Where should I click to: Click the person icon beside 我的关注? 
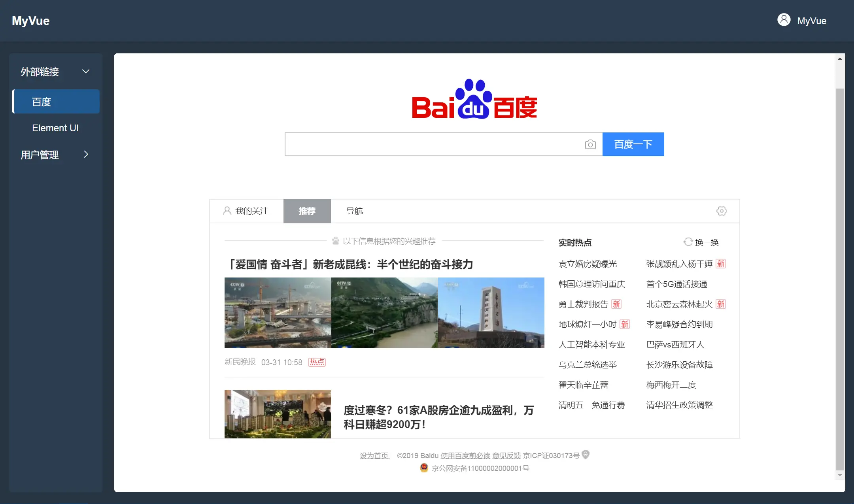click(x=227, y=211)
